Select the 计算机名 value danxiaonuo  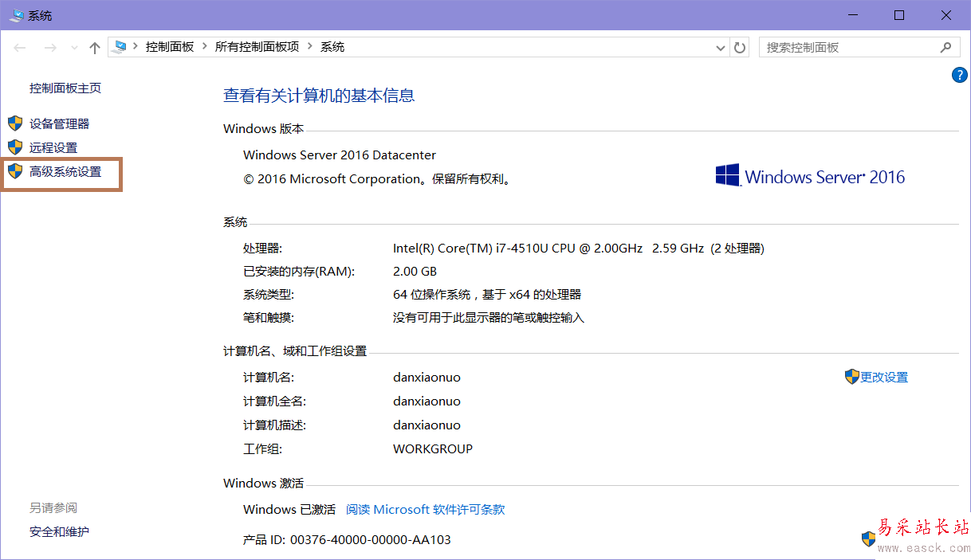click(427, 378)
